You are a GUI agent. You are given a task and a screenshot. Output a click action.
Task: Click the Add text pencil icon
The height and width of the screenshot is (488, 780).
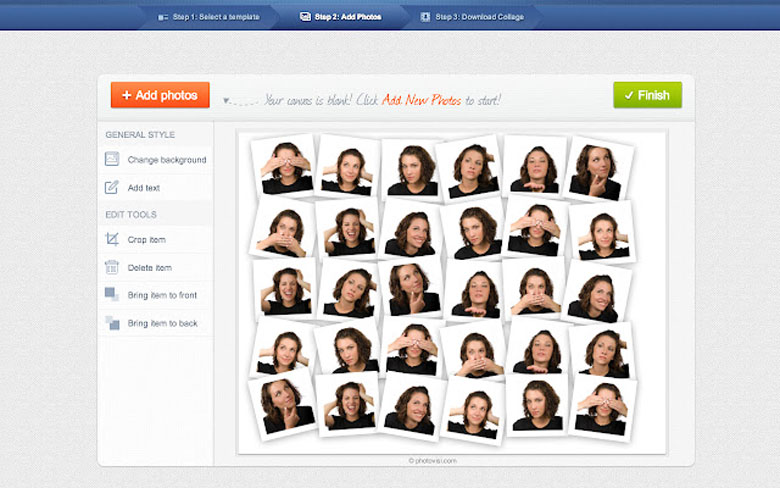pos(112,187)
